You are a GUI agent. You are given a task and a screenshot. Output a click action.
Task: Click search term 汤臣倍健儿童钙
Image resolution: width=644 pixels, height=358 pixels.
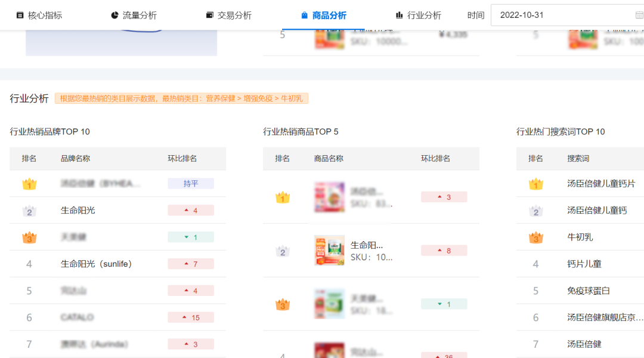[x=597, y=211]
